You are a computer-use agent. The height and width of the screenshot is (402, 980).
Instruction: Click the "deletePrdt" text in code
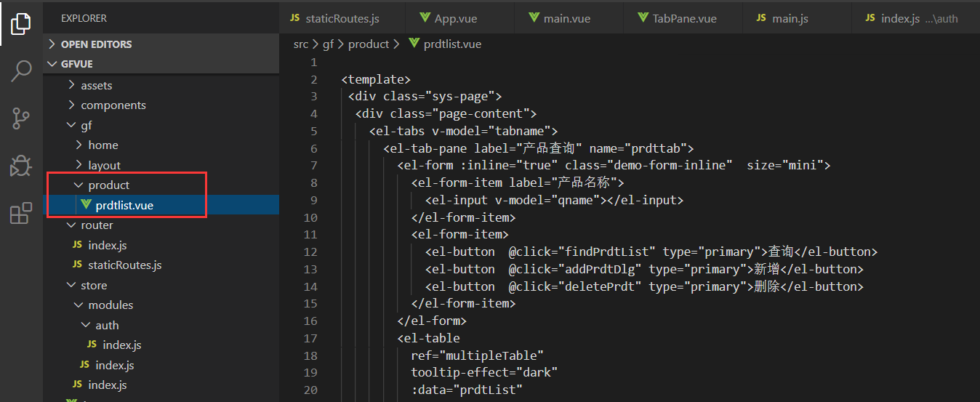click(x=604, y=286)
